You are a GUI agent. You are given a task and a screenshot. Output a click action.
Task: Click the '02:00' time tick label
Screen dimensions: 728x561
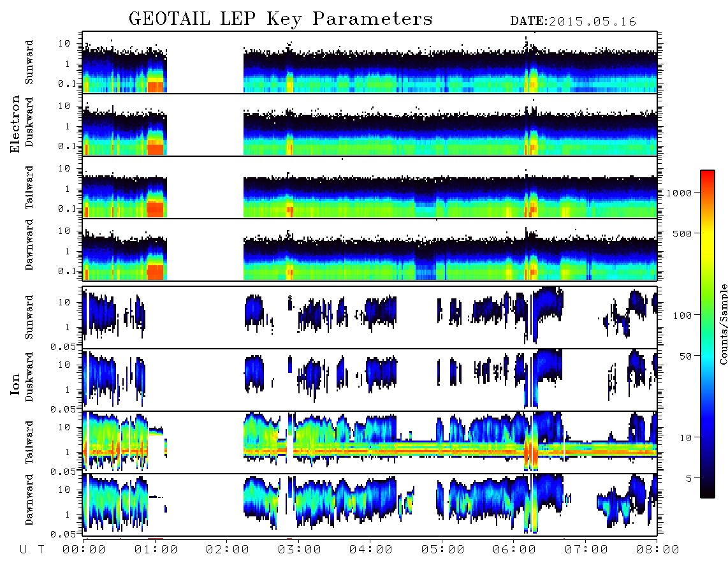228,550
